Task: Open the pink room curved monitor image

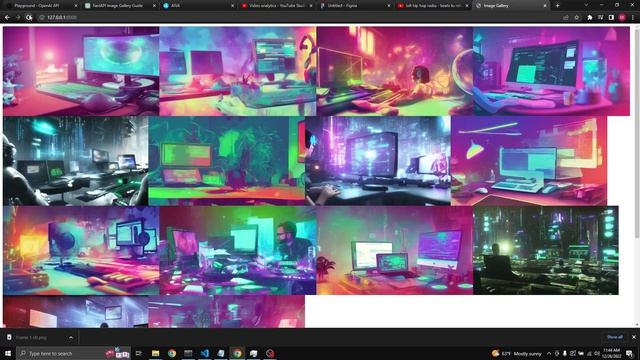Action: point(81,71)
